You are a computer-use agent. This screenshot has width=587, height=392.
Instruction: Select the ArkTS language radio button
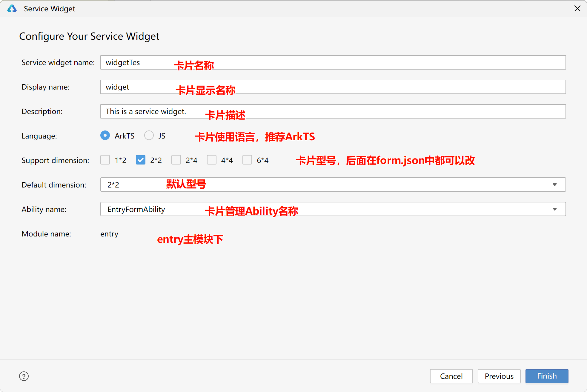[105, 136]
